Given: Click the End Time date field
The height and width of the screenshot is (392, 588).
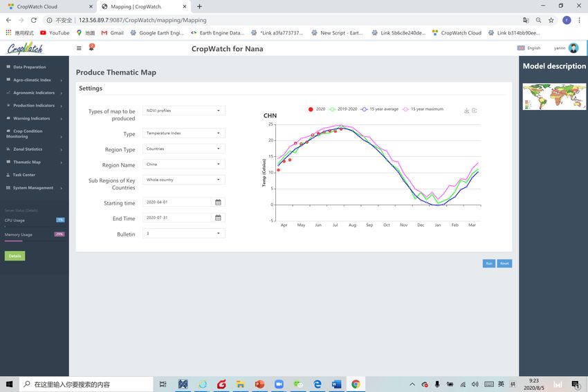Looking at the screenshot, I should [x=176, y=218].
